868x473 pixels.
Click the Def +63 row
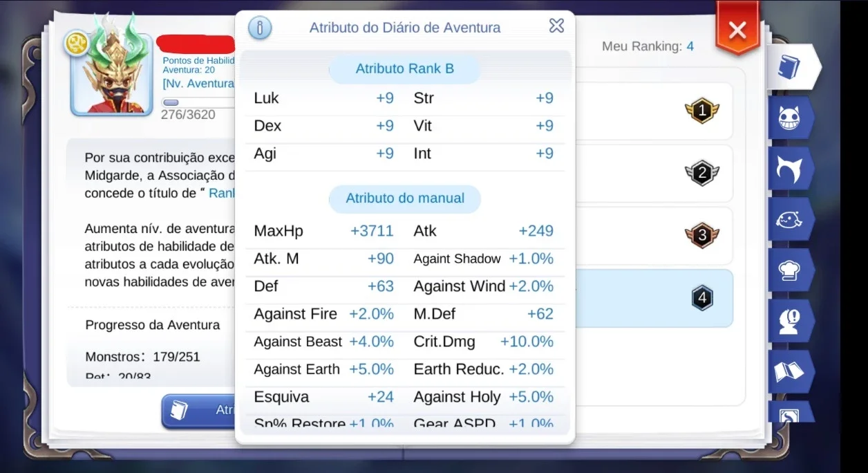[324, 286]
